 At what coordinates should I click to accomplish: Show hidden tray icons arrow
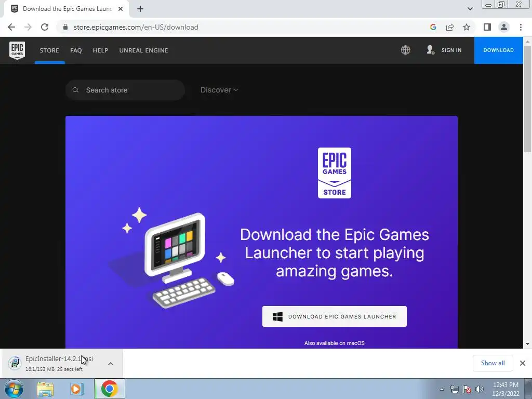pyautogui.click(x=442, y=389)
